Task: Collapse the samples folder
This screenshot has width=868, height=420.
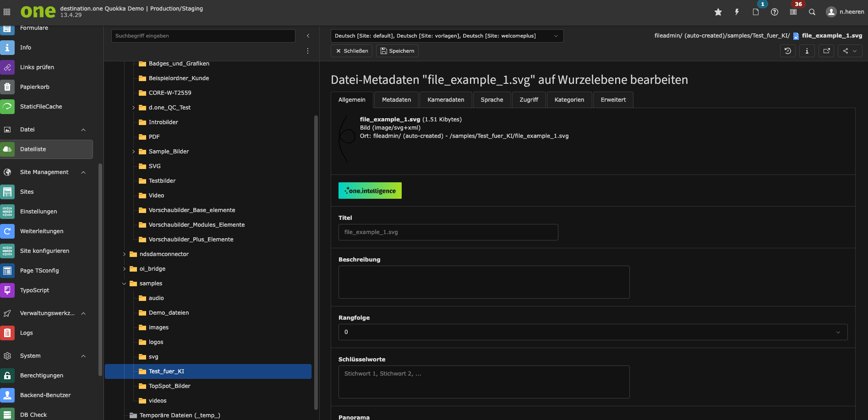Action: coord(124,284)
